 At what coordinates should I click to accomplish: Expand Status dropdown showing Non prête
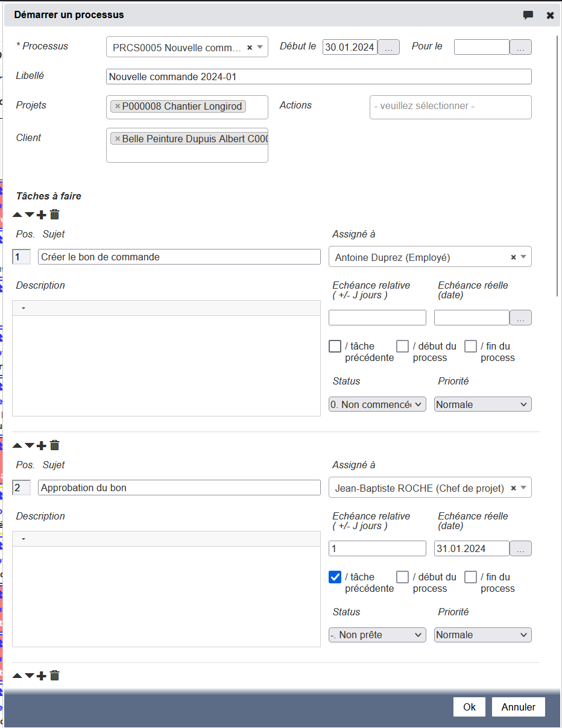point(377,635)
